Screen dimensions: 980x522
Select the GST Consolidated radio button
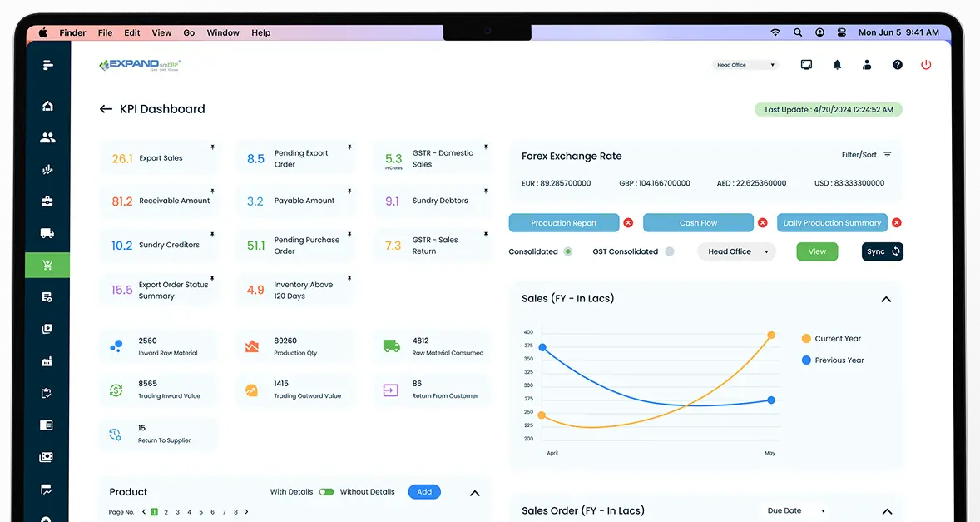670,251
